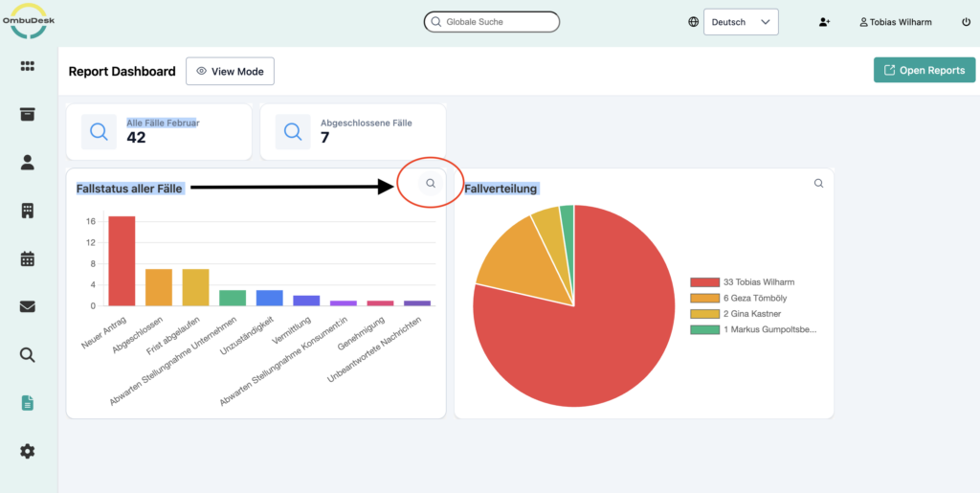The image size is (980, 493).
Task: Click the Open Reports button
Action: (x=924, y=70)
